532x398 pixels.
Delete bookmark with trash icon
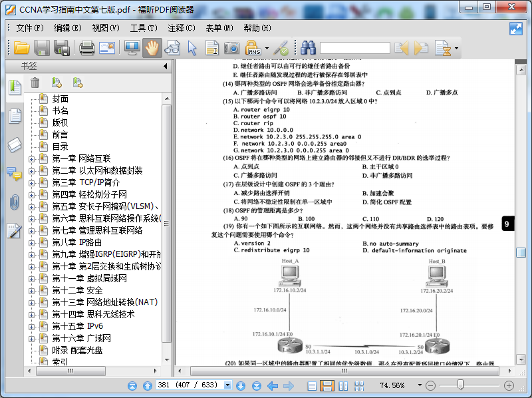(35, 83)
